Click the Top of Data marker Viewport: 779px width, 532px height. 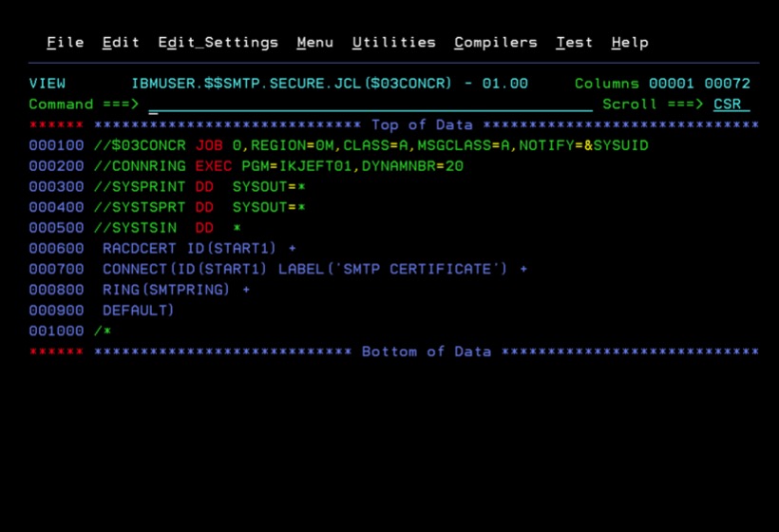coord(422,125)
